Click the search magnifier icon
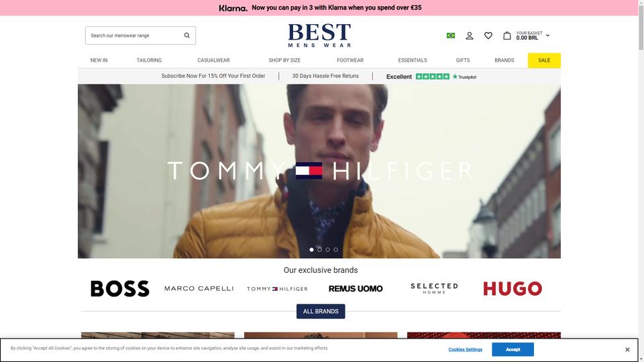This screenshot has width=644, height=362. (187, 36)
